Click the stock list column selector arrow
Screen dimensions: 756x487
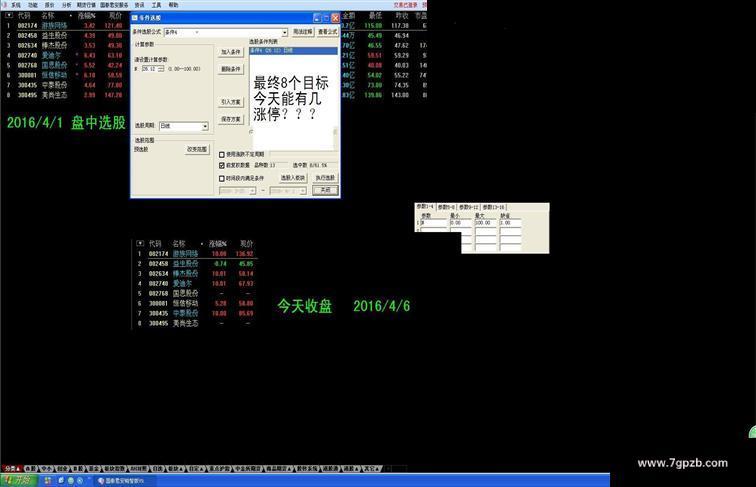(9, 15)
